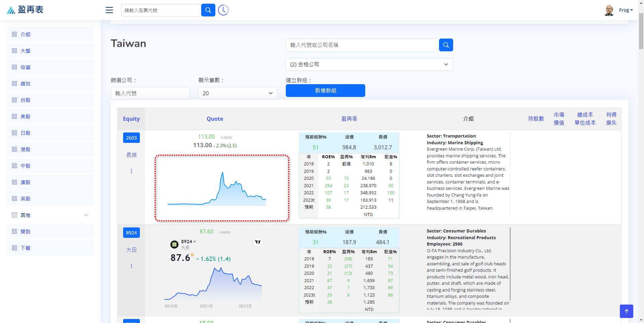
Task: Sort by the Quote column header
Action: (x=215, y=119)
